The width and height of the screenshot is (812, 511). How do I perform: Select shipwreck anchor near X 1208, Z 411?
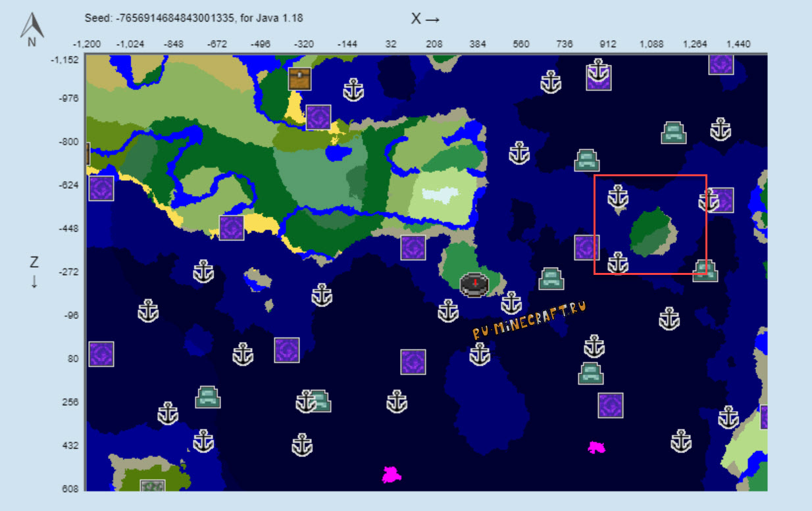coord(681,441)
